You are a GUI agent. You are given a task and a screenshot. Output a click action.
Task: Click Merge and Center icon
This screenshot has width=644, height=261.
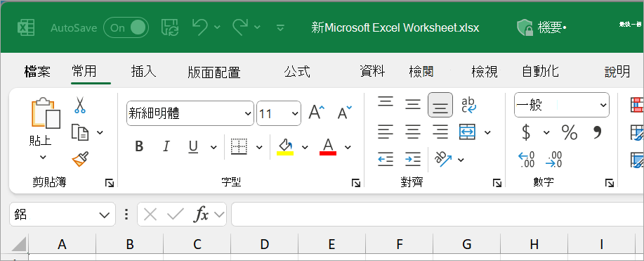[x=468, y=132]
